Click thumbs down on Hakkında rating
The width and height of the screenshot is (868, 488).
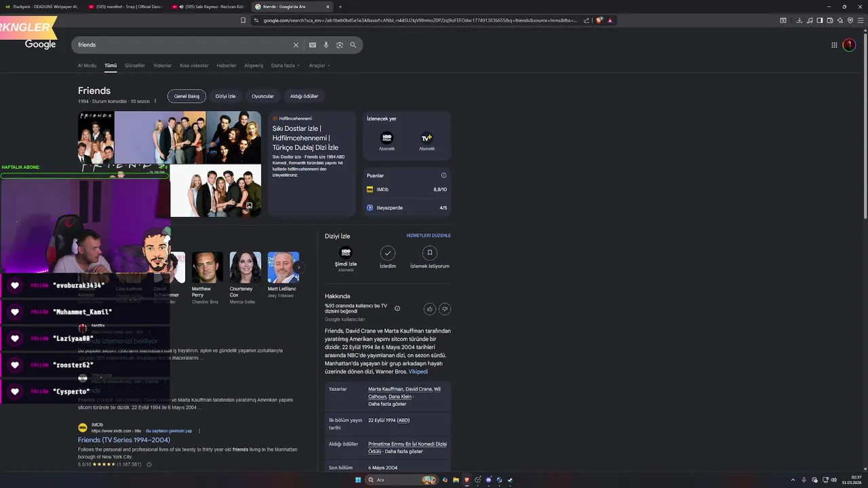445,309
